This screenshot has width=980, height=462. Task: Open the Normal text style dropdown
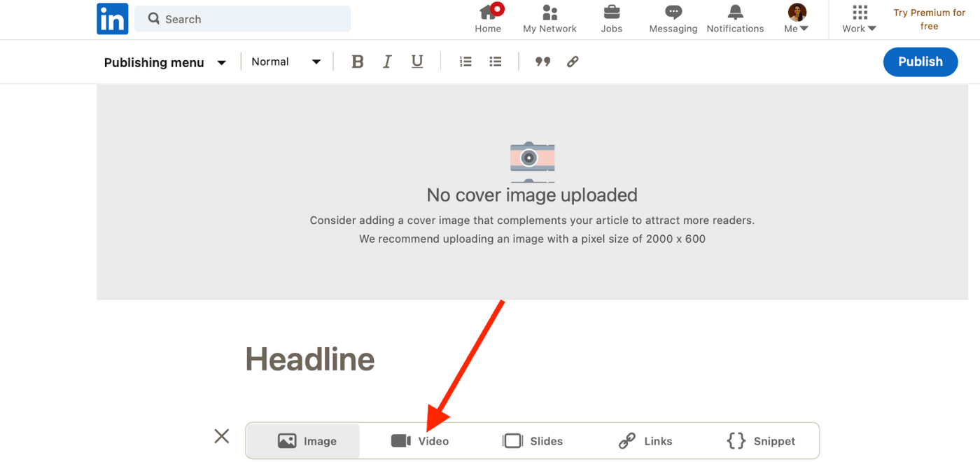[x=285, y=62]
